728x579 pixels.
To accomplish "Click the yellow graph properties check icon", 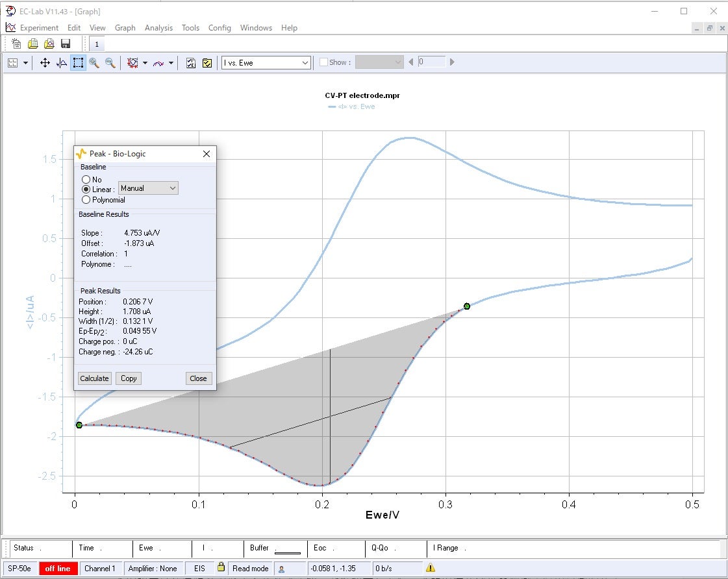I will click(x=207, y=62).
